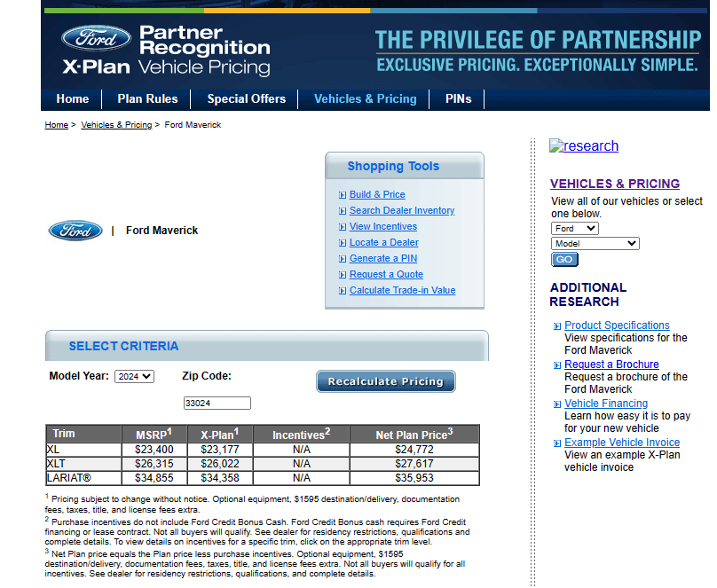This screenshot has height=588, width=717.
Task: Open the Locate a Dealer link
Action: click(383, 243)
